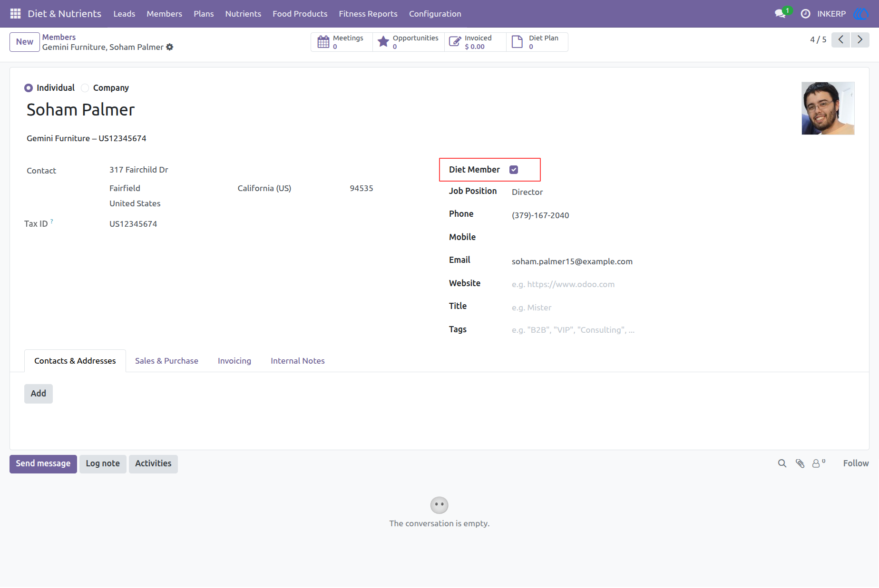This screenshot has width=879, height=588.
Task: Click Add to create a contact
Action: 39,394
